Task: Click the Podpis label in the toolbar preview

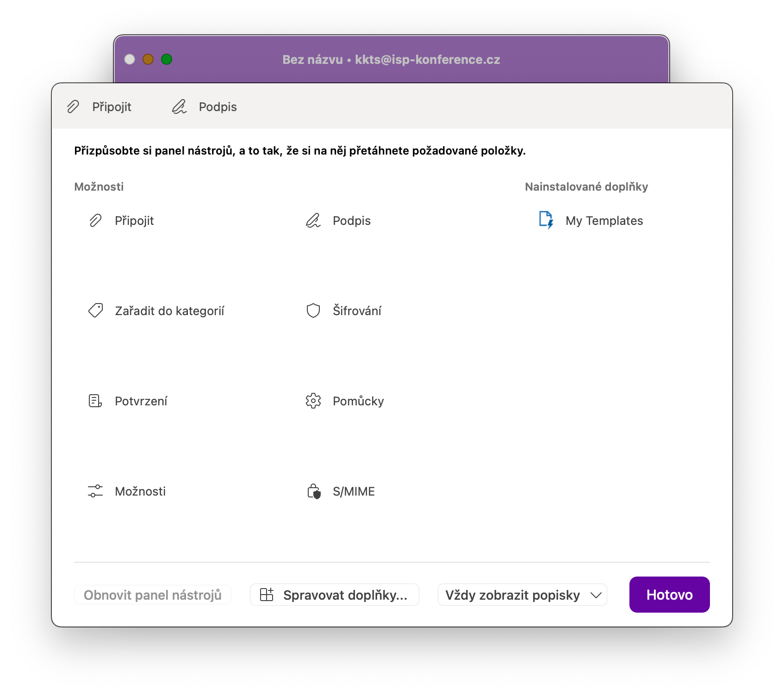Action: [218, 107]
